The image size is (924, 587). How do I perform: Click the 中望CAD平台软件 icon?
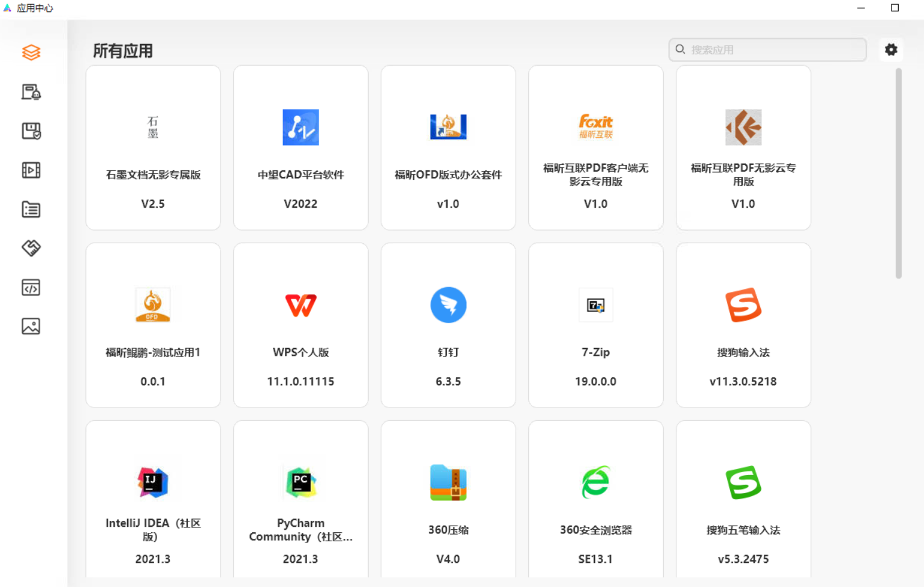pos(301,127)
